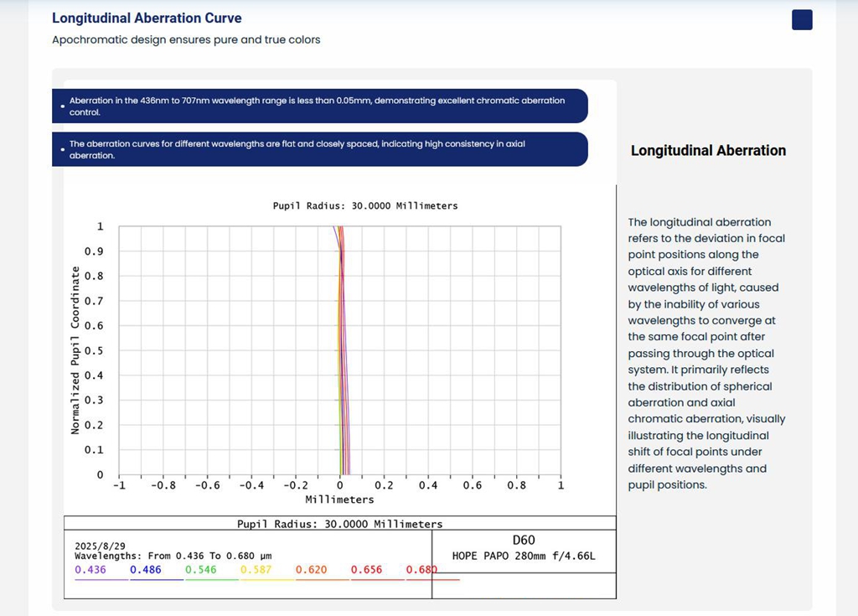Click the longitudinal aberration description paragraph

coord(708,353)
